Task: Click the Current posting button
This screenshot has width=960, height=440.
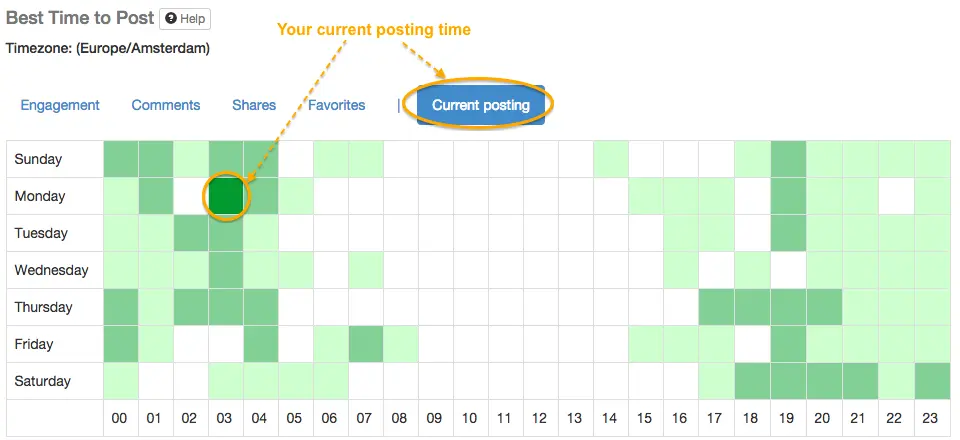Action: [481, 105]
